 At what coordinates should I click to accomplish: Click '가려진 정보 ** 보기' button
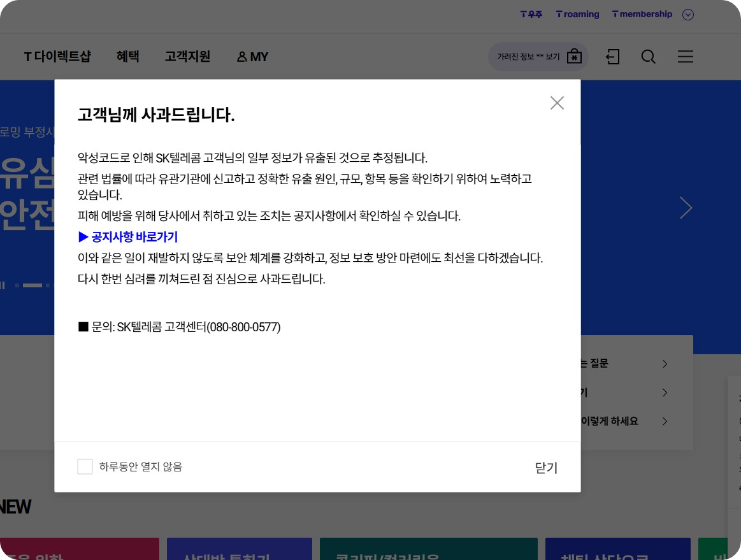538,57
